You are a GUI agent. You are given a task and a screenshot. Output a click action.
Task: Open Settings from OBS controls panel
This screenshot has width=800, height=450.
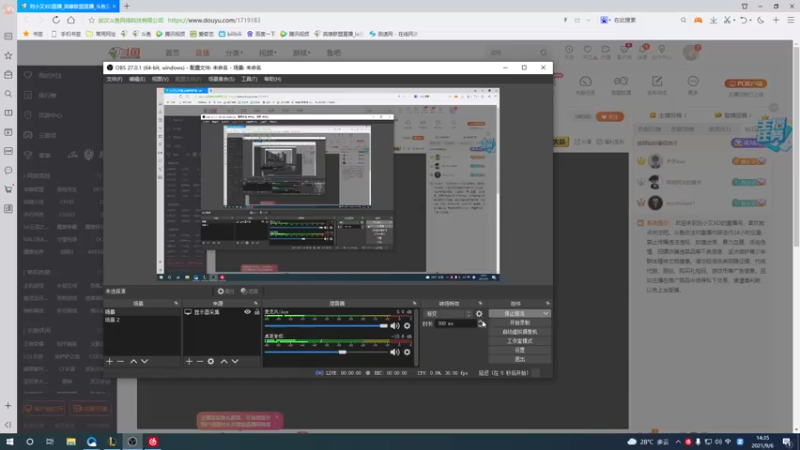[519, 350]
